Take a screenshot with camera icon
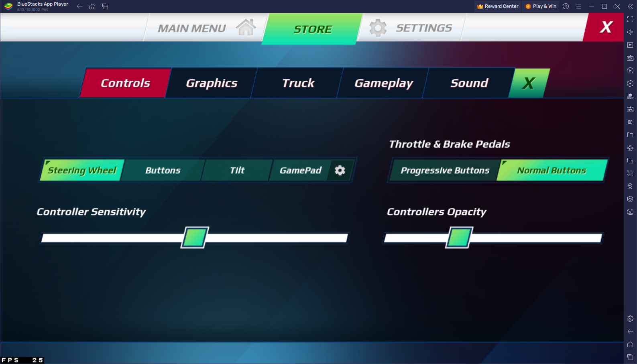 630,122
